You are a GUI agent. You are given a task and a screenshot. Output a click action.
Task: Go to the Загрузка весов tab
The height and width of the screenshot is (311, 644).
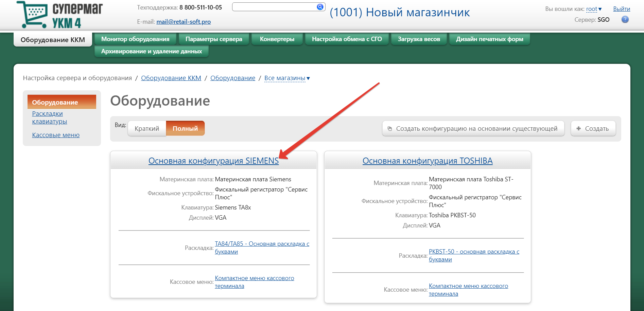(x=419, y=39)
